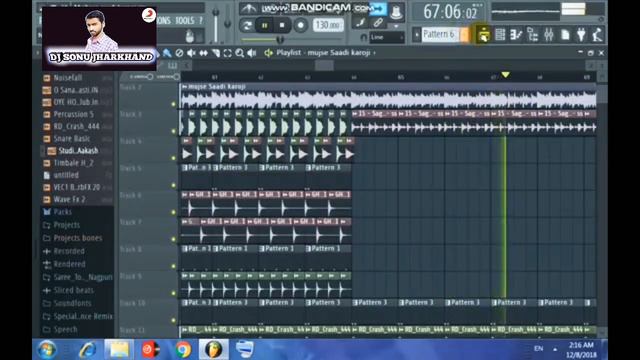
Task: Mute Track 4 via its green dot
Action: 173,158
